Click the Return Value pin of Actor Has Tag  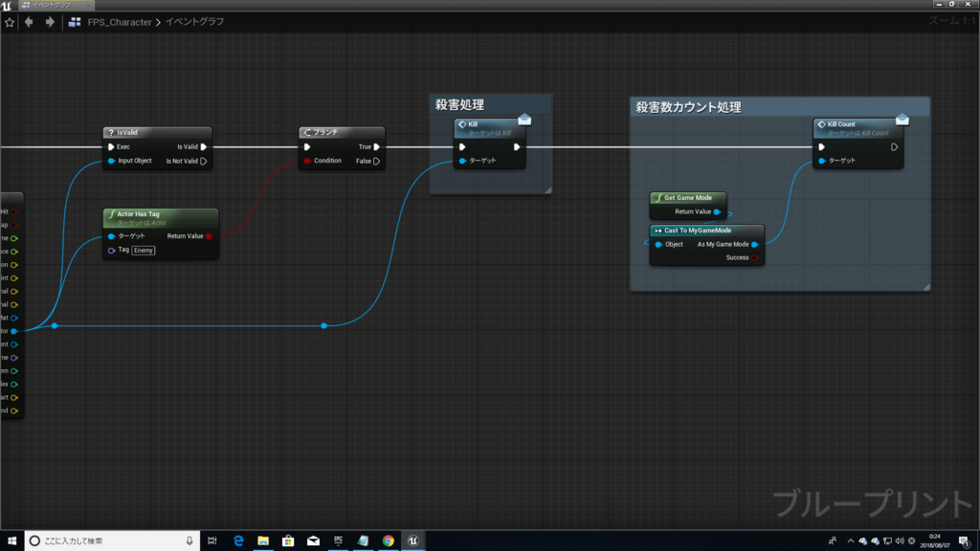(210, 236)
